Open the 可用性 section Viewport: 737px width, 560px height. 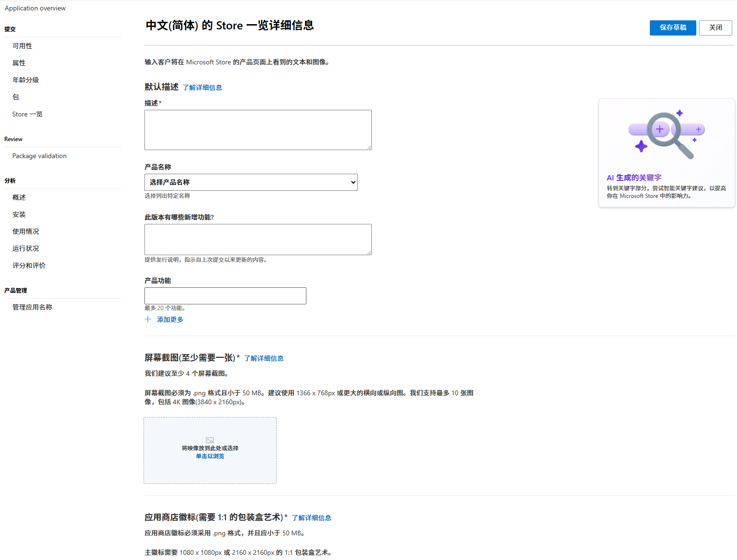(x=22, y=45)
